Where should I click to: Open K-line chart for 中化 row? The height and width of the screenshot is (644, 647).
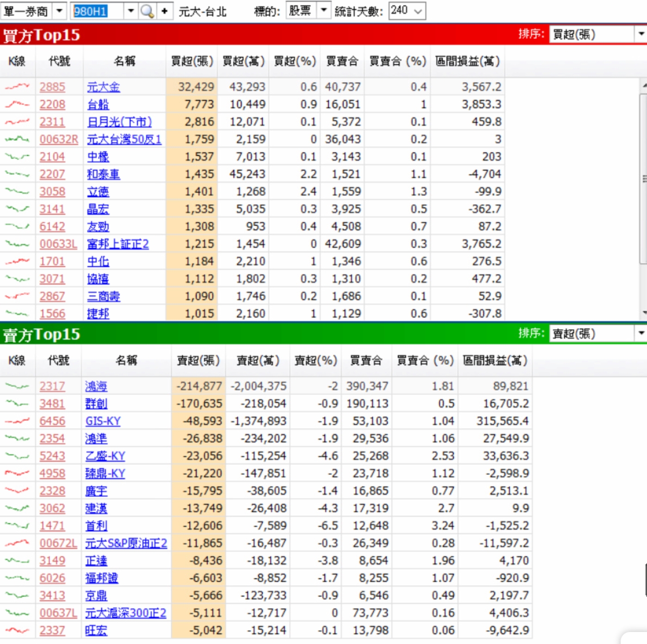17,261
